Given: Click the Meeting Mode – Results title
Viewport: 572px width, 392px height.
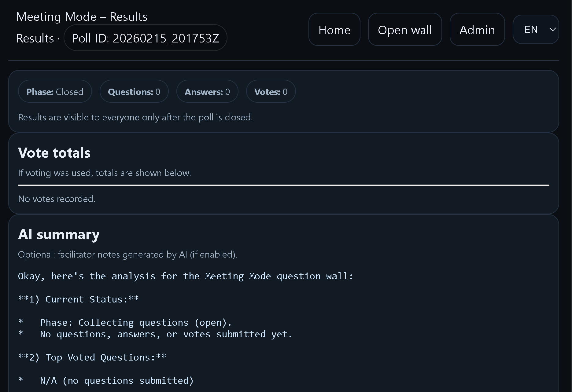Looking at the screenshot, I should click(82, 16).
